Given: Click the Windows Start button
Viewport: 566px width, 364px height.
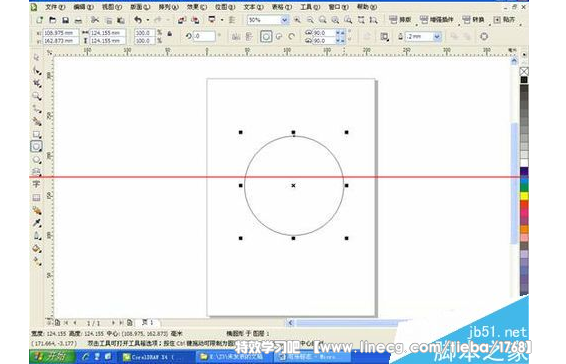Looking at the screenshot, I should pos(52,357).
